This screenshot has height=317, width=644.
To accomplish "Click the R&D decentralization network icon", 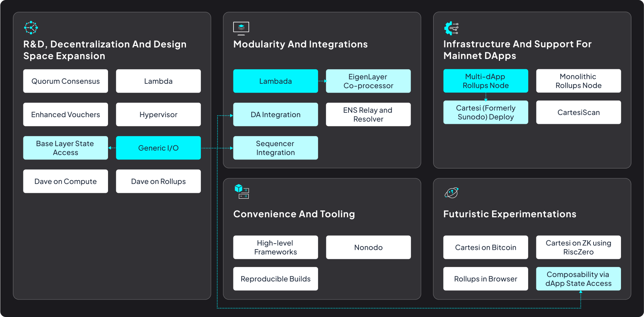I will coord(31,28).
